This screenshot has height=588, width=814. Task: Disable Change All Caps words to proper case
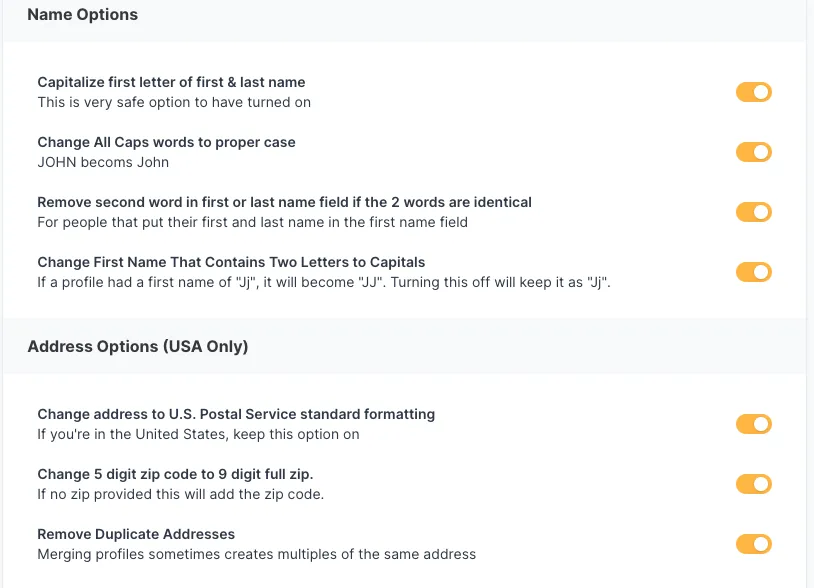[x=754, y=152]
